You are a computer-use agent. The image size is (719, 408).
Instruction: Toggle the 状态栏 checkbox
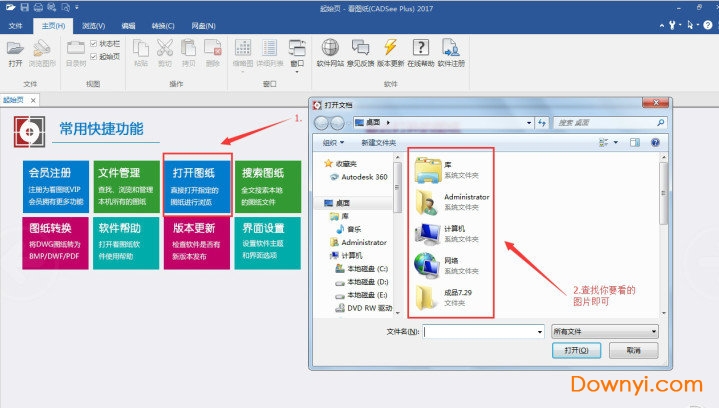pyautogui.click(x=94, y=44)
